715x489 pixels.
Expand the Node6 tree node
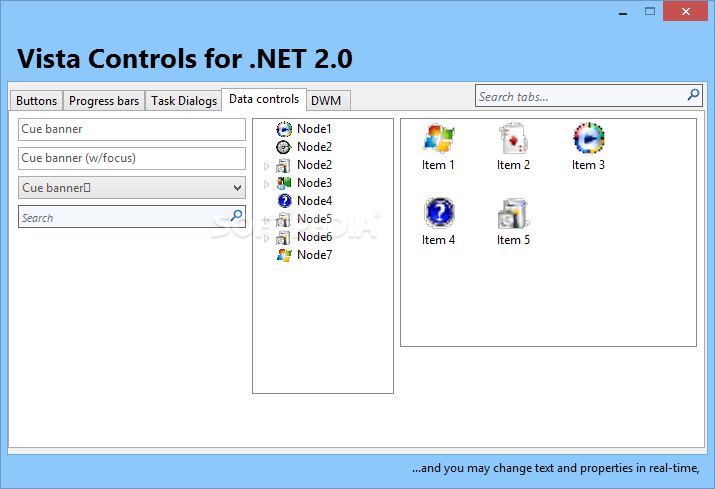(x=267, y=238)
